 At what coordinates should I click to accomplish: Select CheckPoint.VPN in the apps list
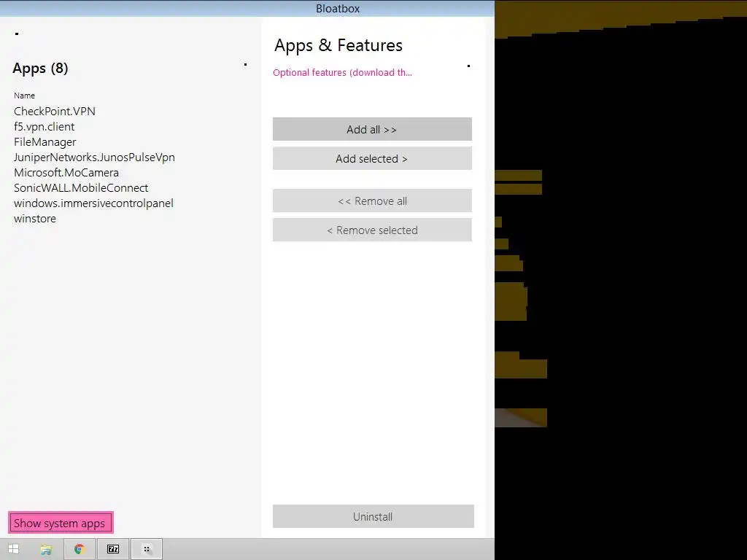(54, 111)
